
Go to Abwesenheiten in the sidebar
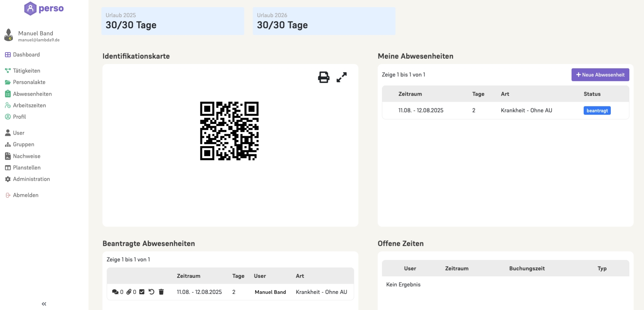(32, 94)
